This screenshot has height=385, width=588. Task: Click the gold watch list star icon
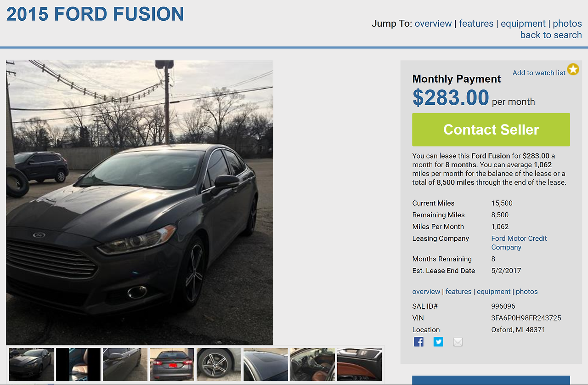click(x=573, y=70)
